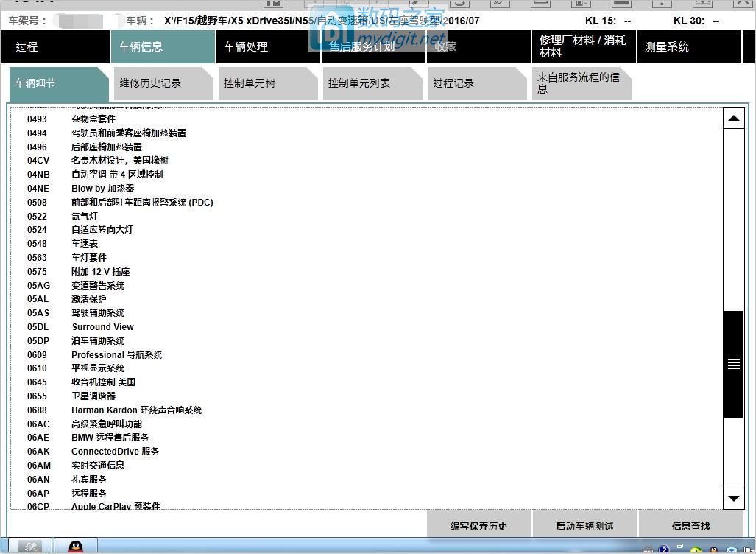
Task: Select row 0610 平视显示系统
Action: click(76, 368)
